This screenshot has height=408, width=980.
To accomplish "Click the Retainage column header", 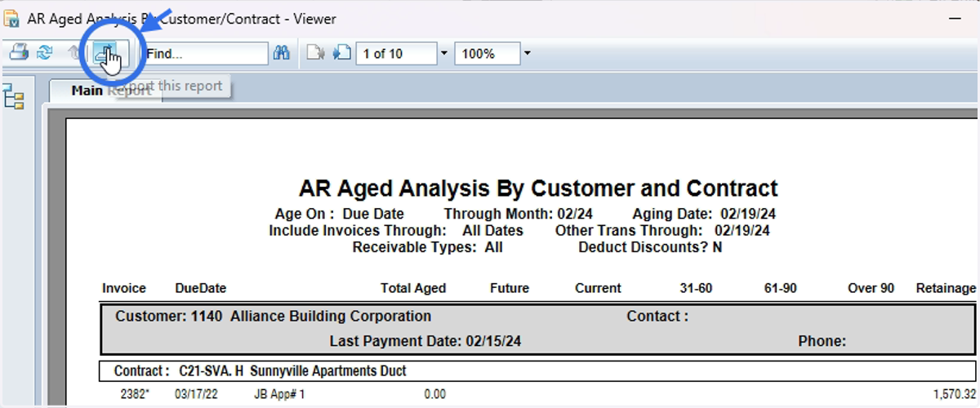I will click(x=946, y=288).
